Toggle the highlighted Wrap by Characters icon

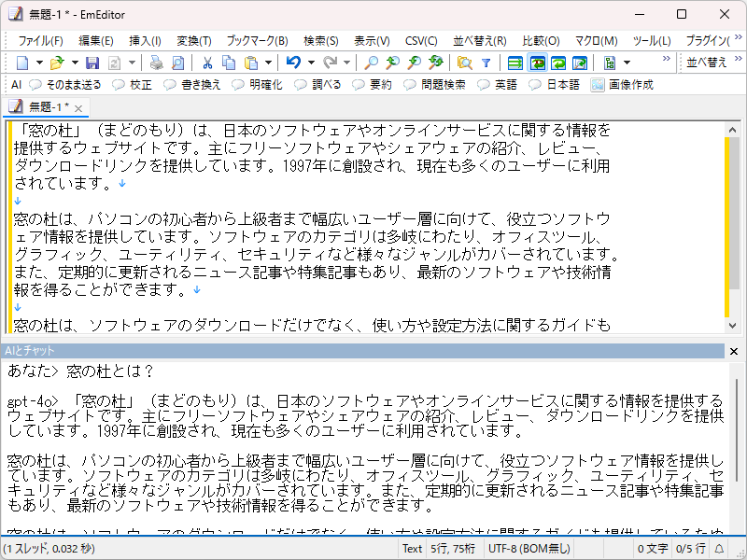coord(537,63)
